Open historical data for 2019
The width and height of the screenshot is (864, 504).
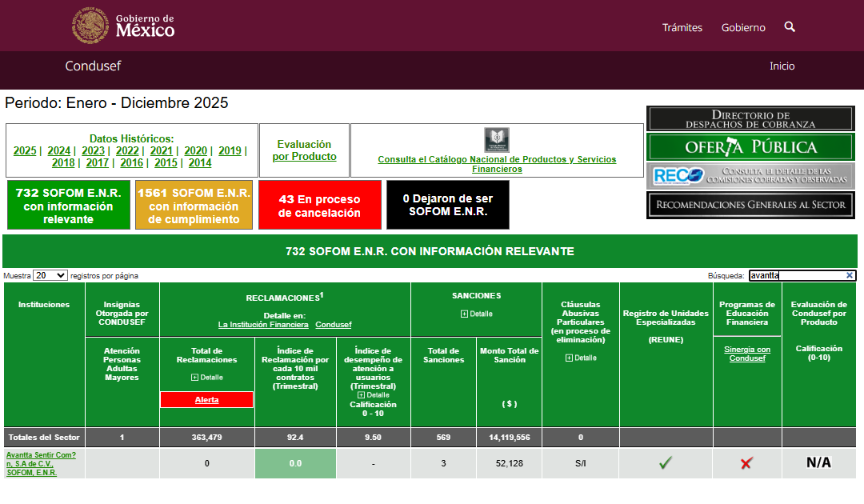pyautogui.click(x=230, y=151)
